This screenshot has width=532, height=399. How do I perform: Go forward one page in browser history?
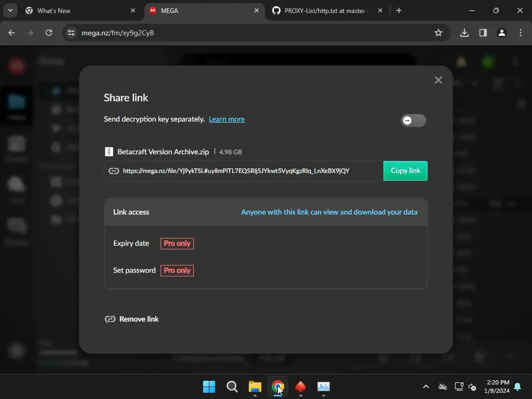point(30,33)
